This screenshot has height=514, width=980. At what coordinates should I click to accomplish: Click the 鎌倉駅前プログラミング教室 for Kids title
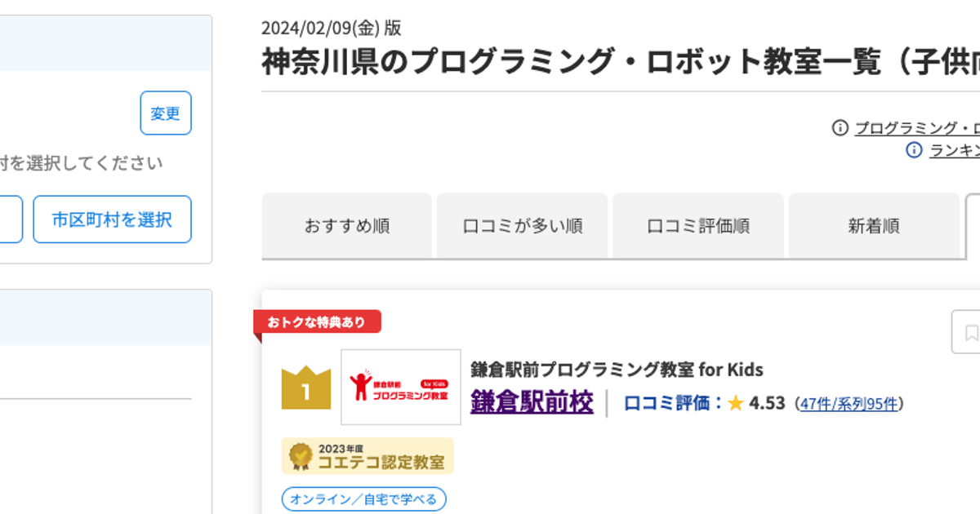pos(617,370)
